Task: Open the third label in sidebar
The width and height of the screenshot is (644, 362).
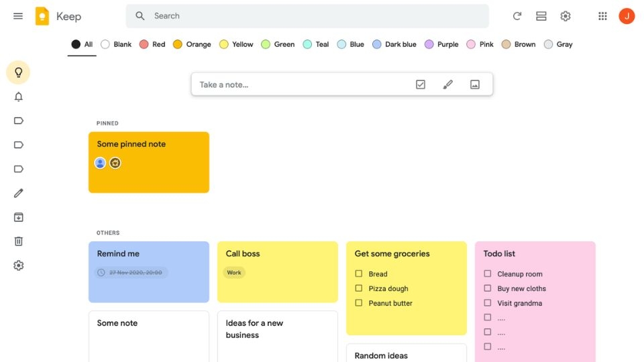Action: [19, 169]
